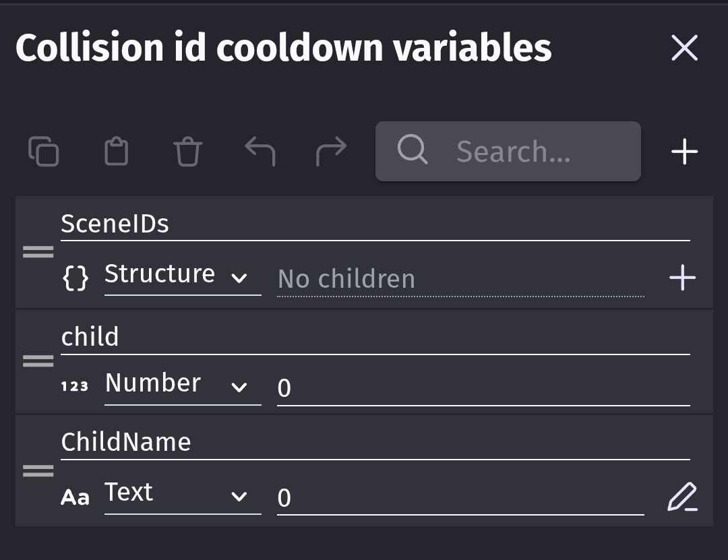Grab the ChildName row drag handle
Image resolution: width=728 pixels, height=560 pixels.
pos(38,471)
